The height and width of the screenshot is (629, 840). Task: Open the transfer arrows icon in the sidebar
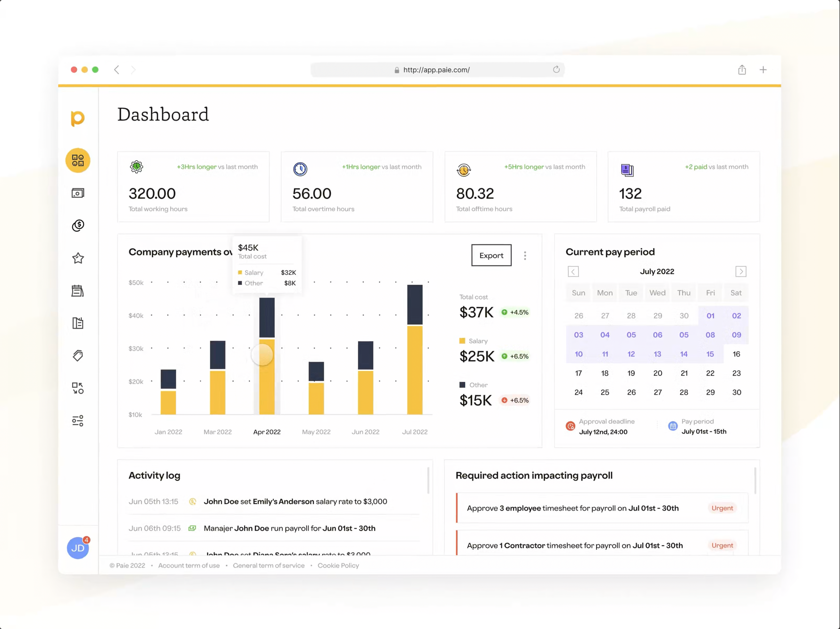78,388
